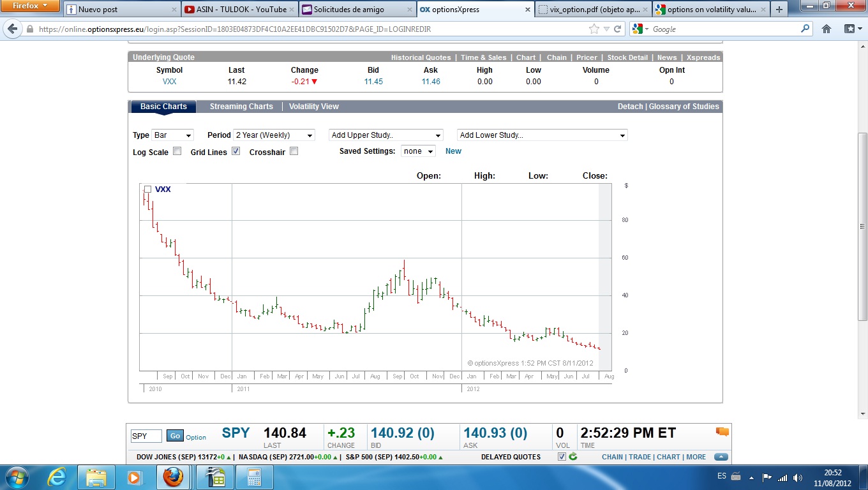The height and width of the screenshot is (490, 868).
Task: Open a new browser tab
Action: pos(779,10)
